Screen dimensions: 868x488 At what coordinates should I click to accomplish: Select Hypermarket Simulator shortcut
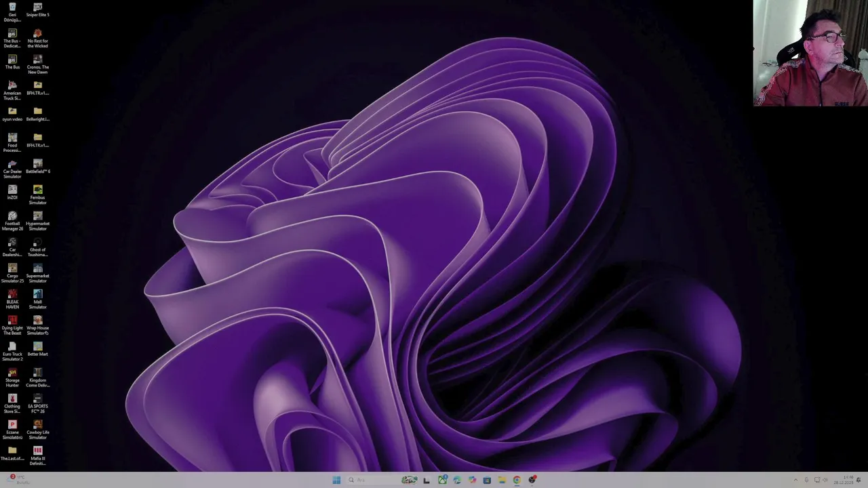tap(37, 221)
